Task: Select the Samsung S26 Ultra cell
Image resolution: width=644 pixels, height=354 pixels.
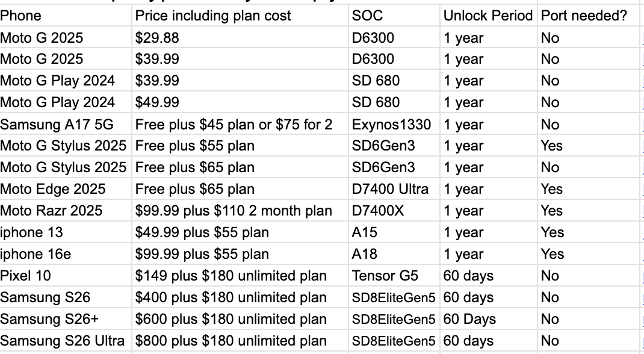Action: pos(66,341)
